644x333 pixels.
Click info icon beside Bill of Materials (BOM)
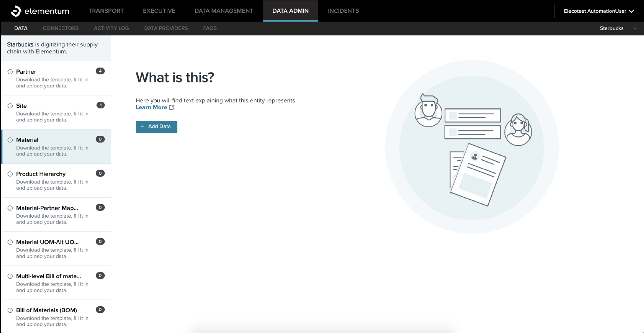pos(10,310)
